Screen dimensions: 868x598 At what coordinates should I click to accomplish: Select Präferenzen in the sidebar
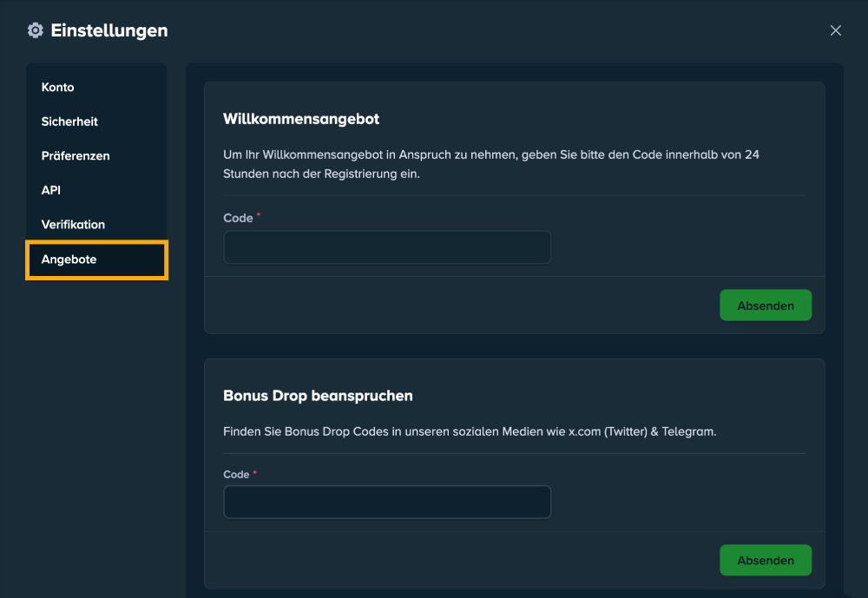pos(76,156)
